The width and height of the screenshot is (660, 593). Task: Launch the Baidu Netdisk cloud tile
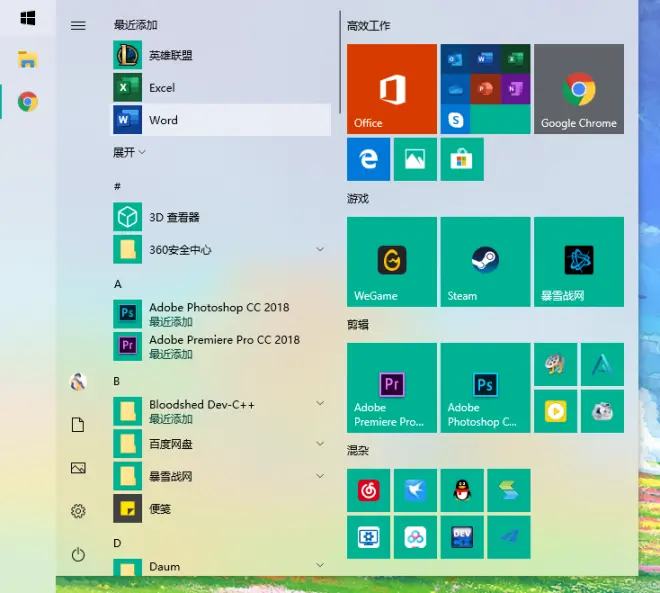(415, 537)
